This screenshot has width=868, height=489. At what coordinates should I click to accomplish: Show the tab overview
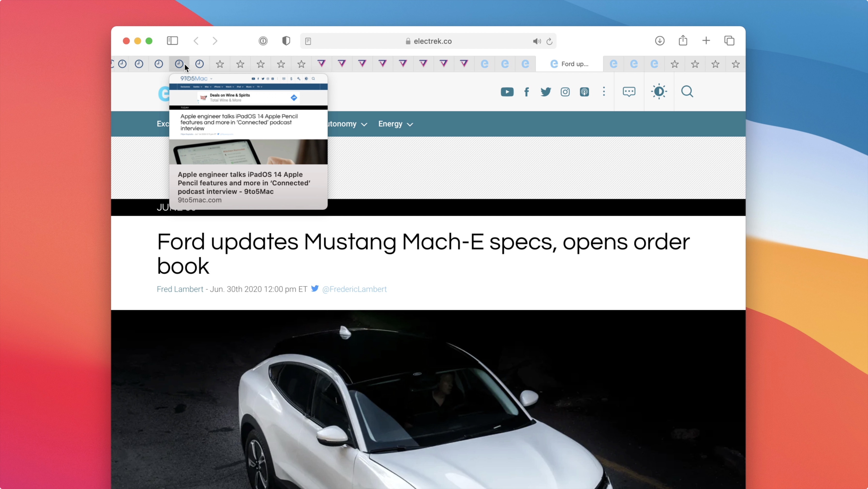[729, 41]
